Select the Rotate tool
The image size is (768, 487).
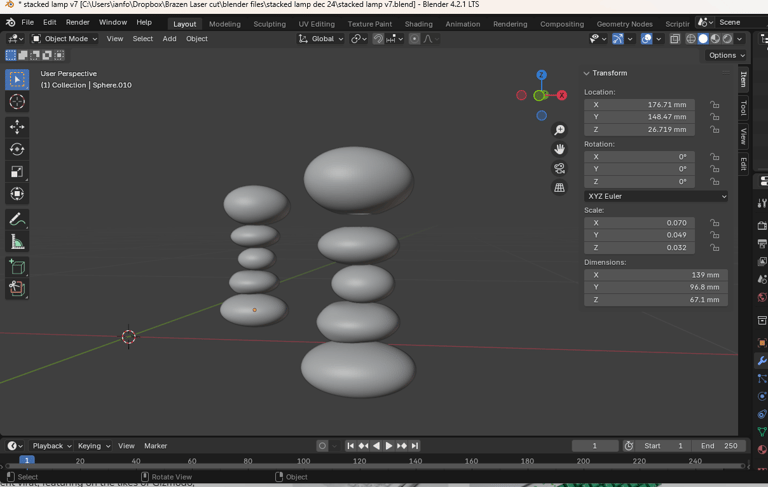[x=17, y=149]
